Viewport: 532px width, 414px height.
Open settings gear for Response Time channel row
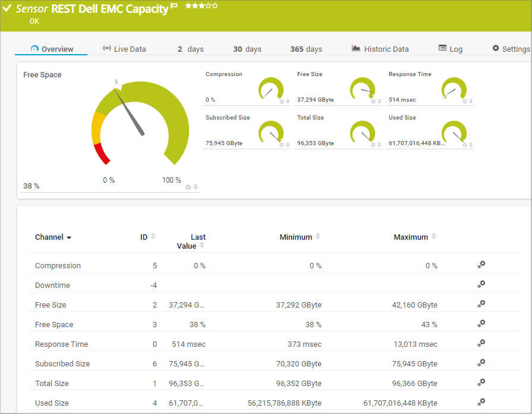click(481, 343)
